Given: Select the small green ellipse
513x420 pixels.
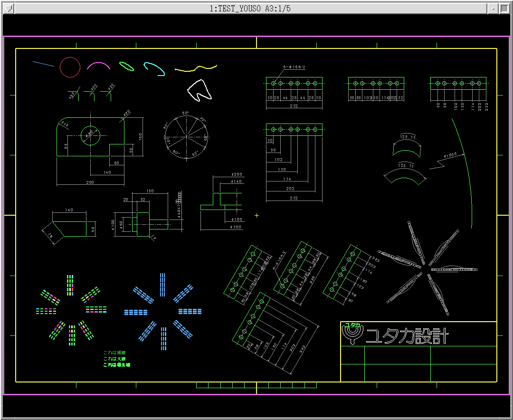Looking at the screenshot, I should tap(126, 66).
